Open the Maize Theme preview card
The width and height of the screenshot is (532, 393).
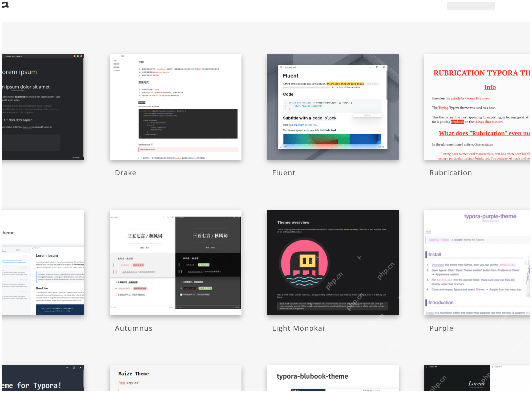pos(176,379)
